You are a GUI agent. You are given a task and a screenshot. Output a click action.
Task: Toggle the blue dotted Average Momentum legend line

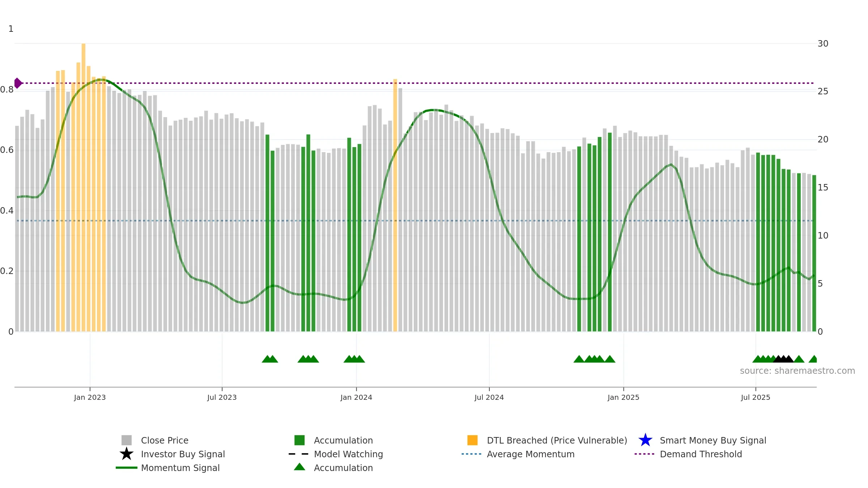472,454
